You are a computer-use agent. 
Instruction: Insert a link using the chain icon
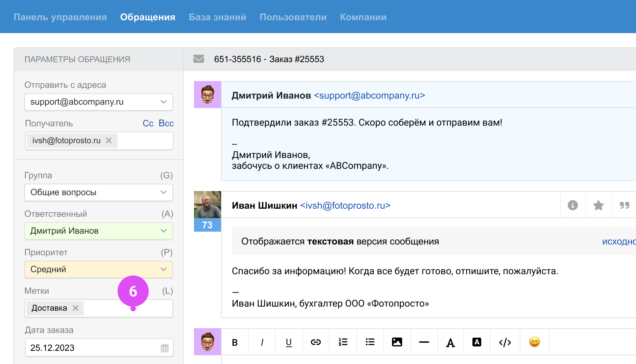[316, 342]
